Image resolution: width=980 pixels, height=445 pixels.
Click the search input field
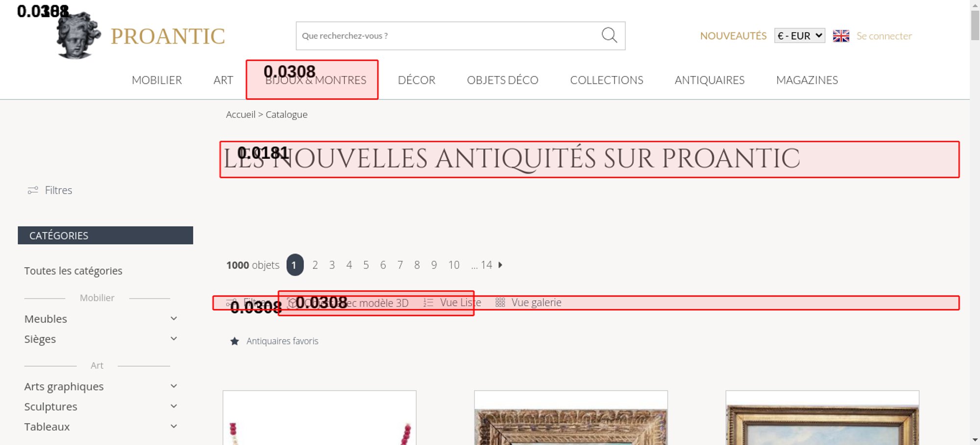coord(446,36)
